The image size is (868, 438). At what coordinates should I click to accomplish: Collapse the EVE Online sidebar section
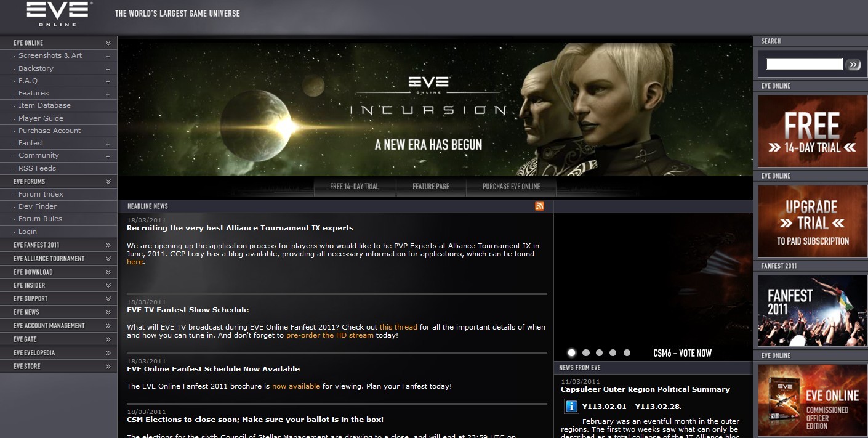click(108, 43)
